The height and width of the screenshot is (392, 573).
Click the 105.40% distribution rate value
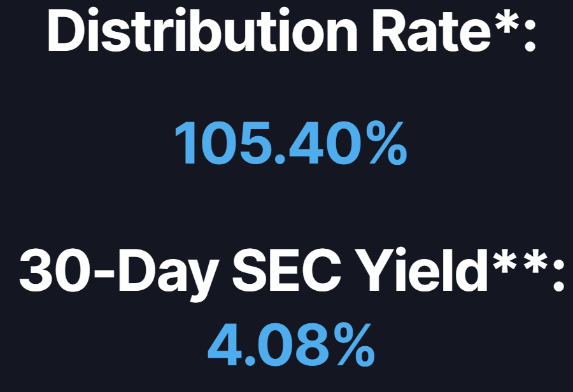[x=290, y=143]
